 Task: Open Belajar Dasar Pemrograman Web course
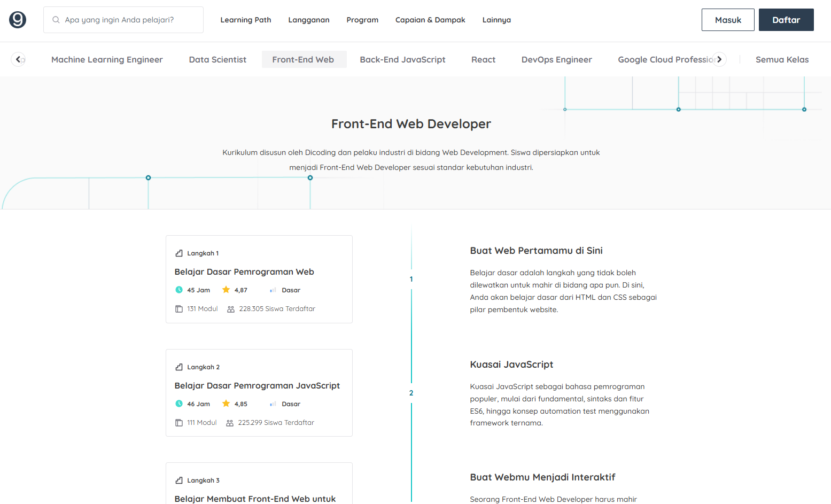click(244, 272)
